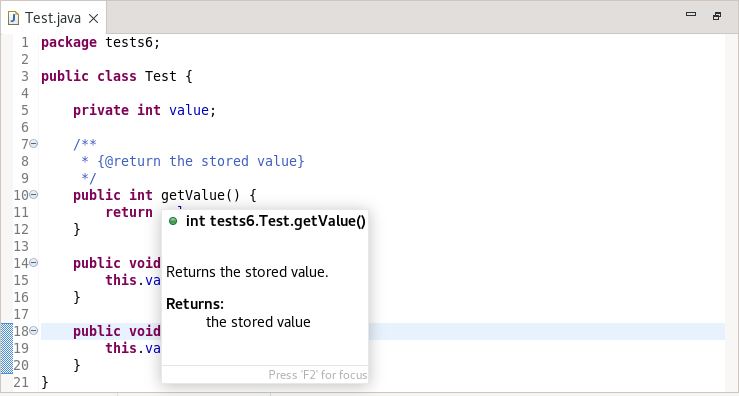Select the Test.java tab
The height and width of the screenshot is (396, 739).
click(x=53, y=18)
